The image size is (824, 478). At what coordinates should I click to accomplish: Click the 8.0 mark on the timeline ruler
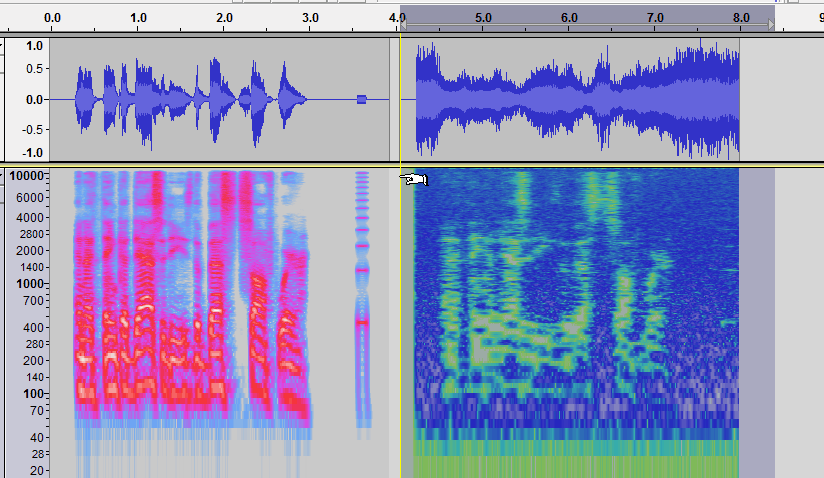(741, 18)
